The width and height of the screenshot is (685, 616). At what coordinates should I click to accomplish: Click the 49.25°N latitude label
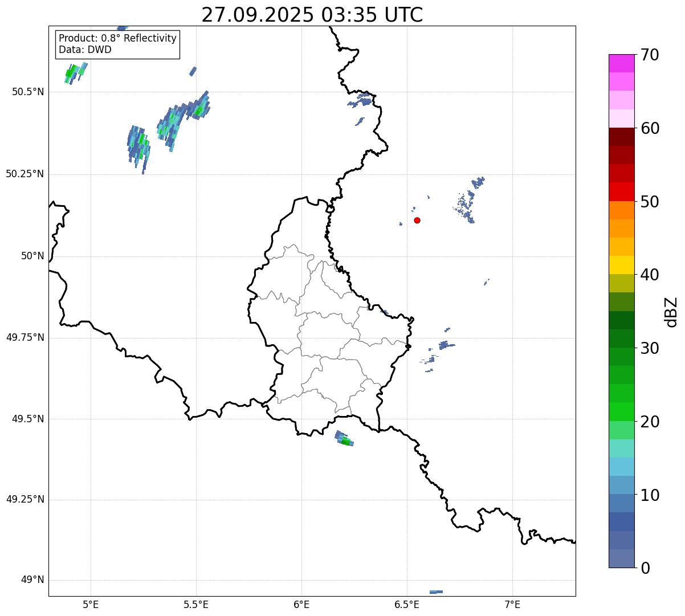[x=25, y=500]
